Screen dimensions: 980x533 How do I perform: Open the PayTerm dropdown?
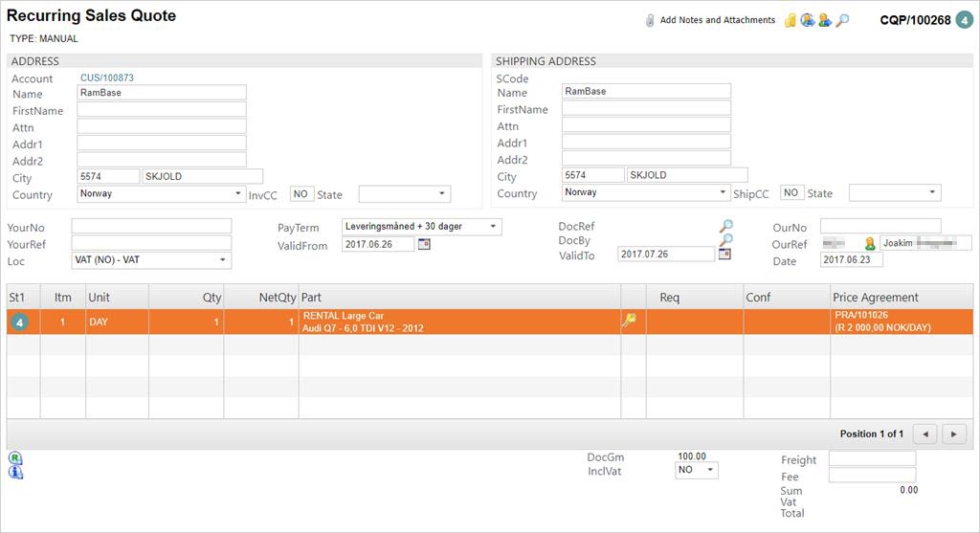(493, 227)
